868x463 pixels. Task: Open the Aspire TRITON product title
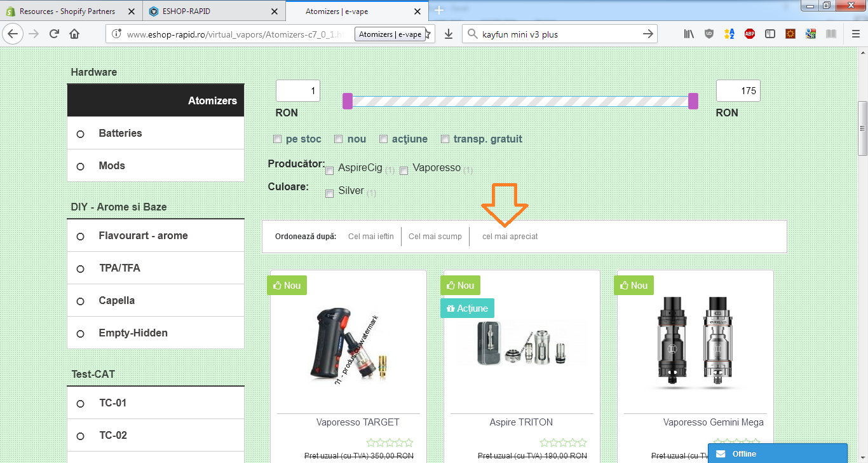(x=521, y=422)
